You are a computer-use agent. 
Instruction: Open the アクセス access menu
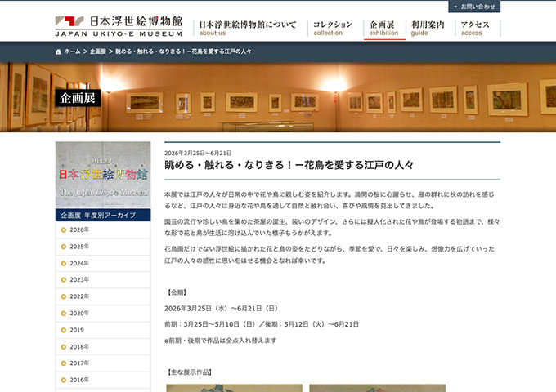click(475, 28)
